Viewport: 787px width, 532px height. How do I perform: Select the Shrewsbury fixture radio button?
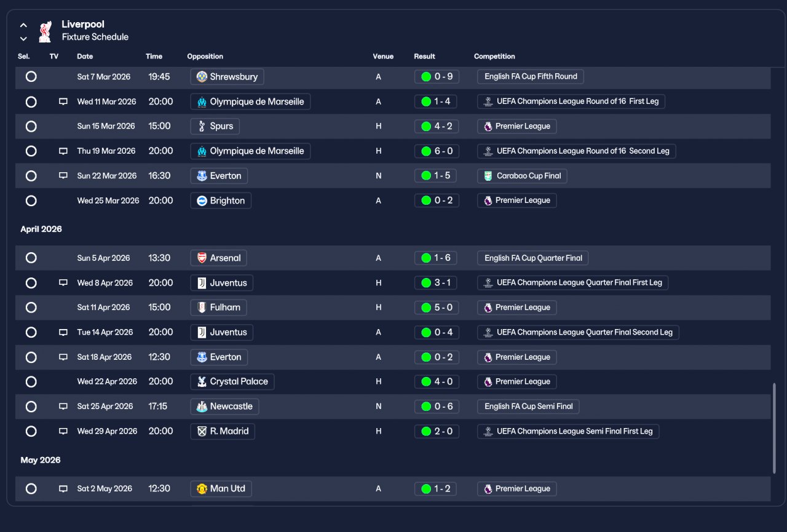31,77
